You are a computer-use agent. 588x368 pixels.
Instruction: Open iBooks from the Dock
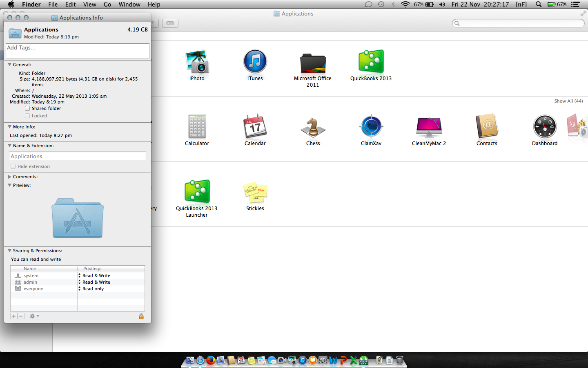[313, 360]
